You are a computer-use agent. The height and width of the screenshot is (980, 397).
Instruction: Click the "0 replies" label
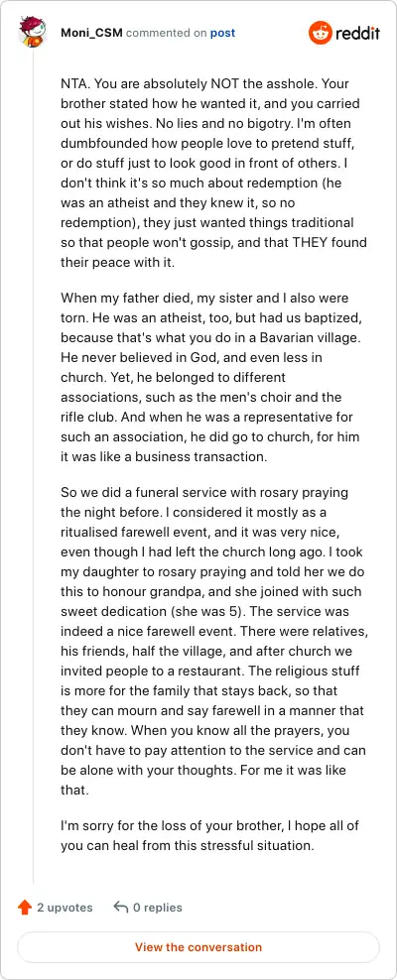(158, 907)
